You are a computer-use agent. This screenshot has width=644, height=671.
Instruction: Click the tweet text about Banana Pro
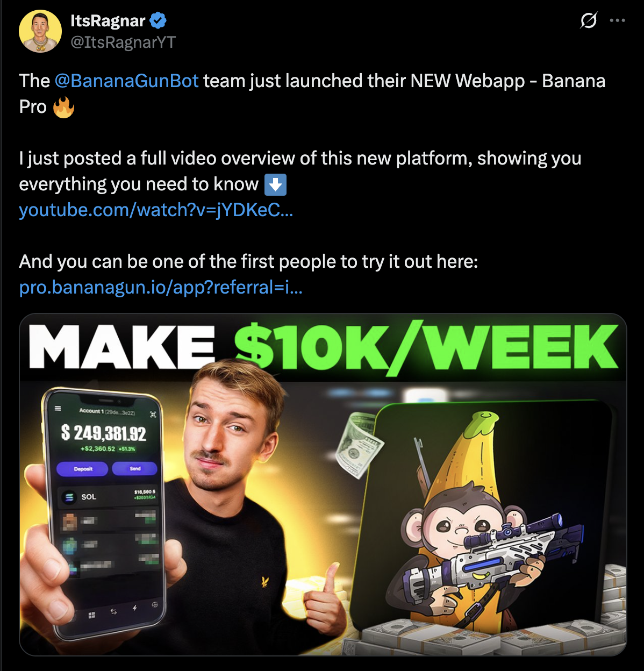point(312,94)
